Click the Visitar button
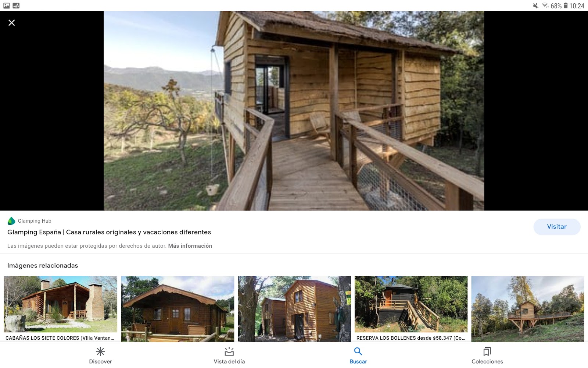 557,227
